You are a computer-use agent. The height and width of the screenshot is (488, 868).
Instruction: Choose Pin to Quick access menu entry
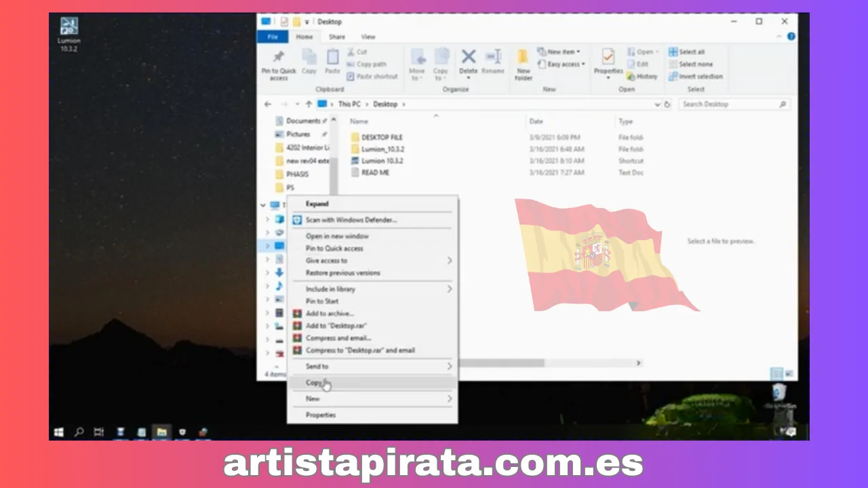pos(372,248)
